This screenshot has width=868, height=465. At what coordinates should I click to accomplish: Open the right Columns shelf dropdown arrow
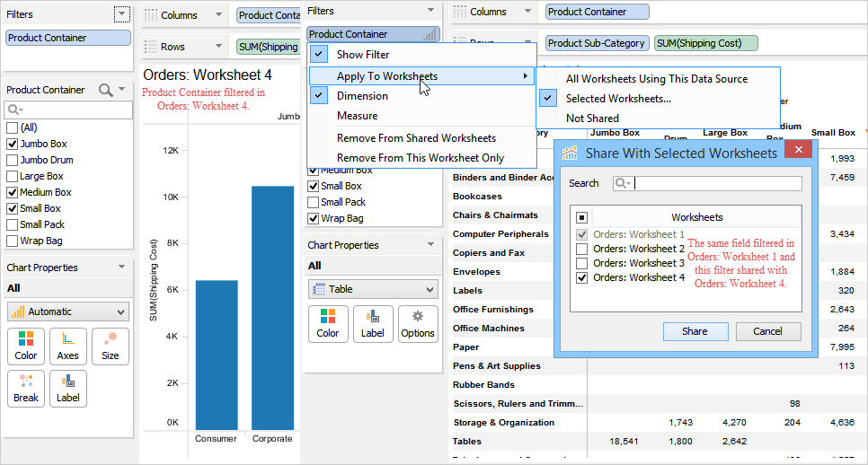click(x=528, y=11)
